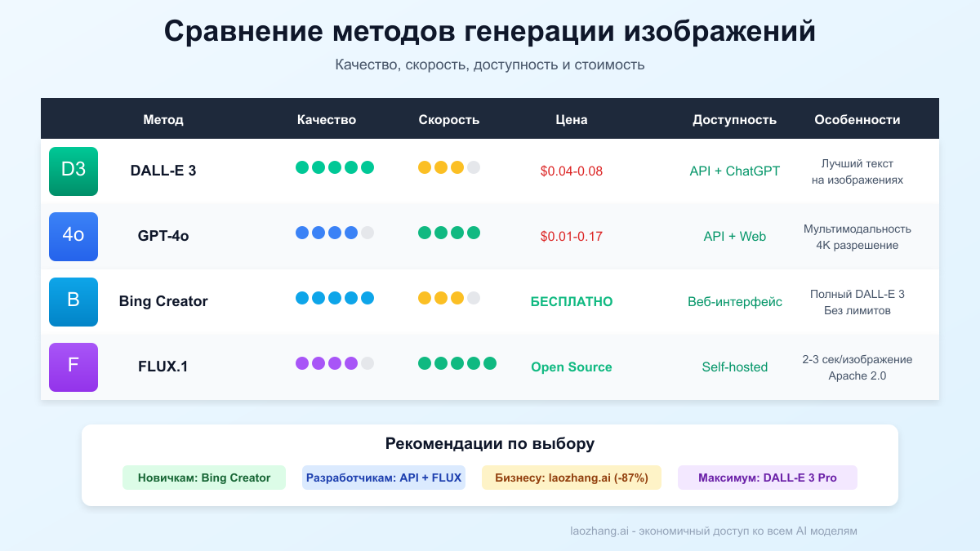This screenshot has width=980, height=551.
Task: Open the Доступность column header
Action: tap(734, 119)
